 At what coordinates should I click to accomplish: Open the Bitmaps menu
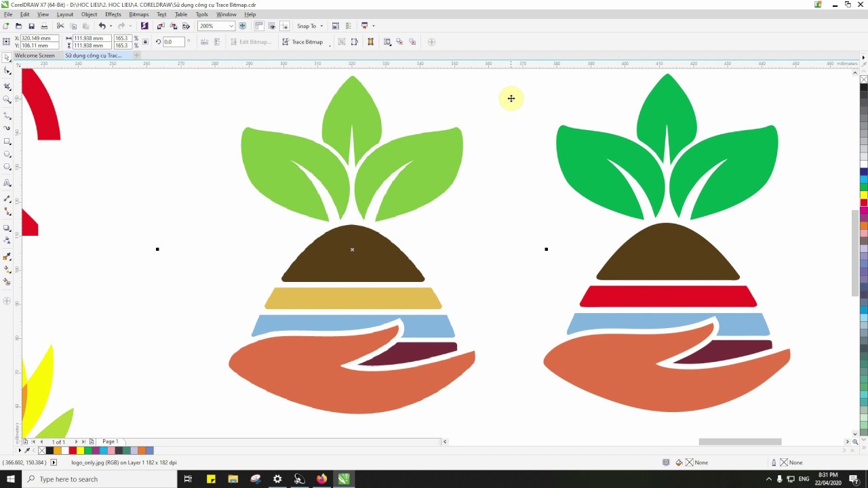tap(139, 14)
